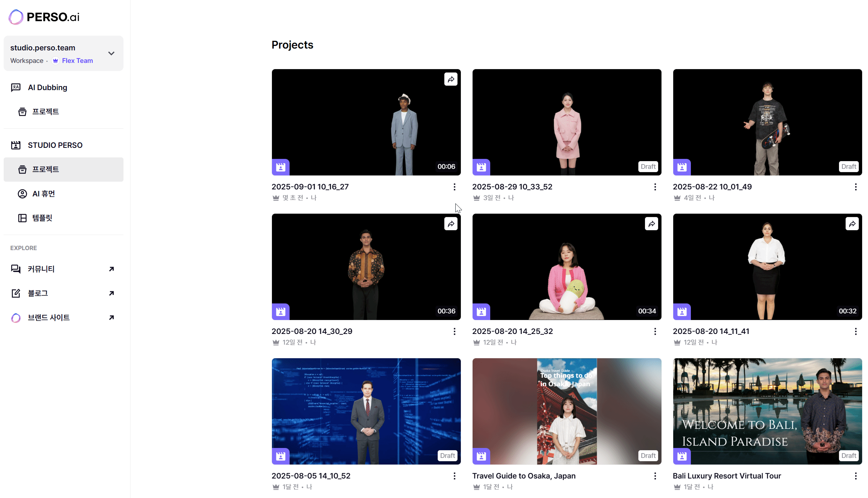Click share arrow on 2025-08-20 14_25_32 video
Screen dimensions: 868x498
pyautogui.click(x=651, y=224)
